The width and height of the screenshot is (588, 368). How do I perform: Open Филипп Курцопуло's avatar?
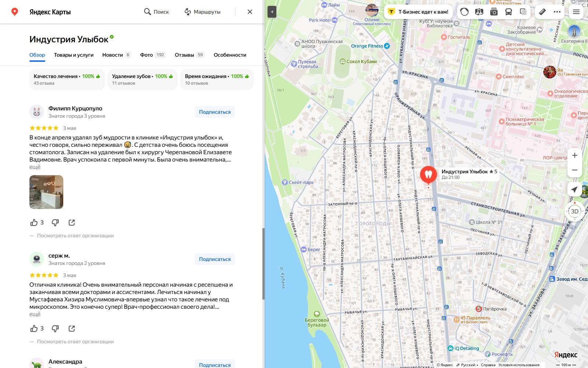[36, 112]
